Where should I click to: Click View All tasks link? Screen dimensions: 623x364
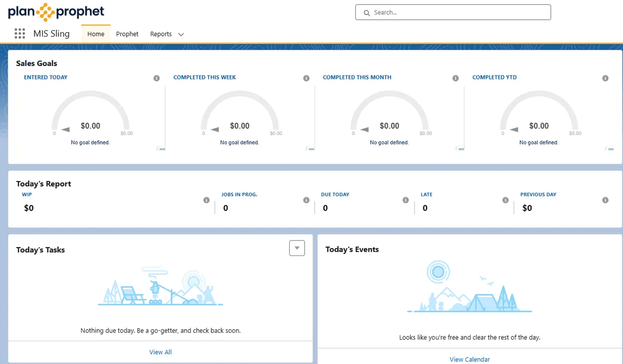click(160, 352)
